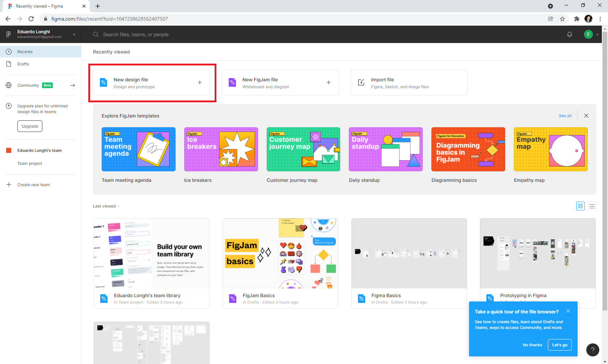Viewport: 608px width, 364px height.
Task: Click the Chrome profile picture
Action: click(x=588, y=19)
